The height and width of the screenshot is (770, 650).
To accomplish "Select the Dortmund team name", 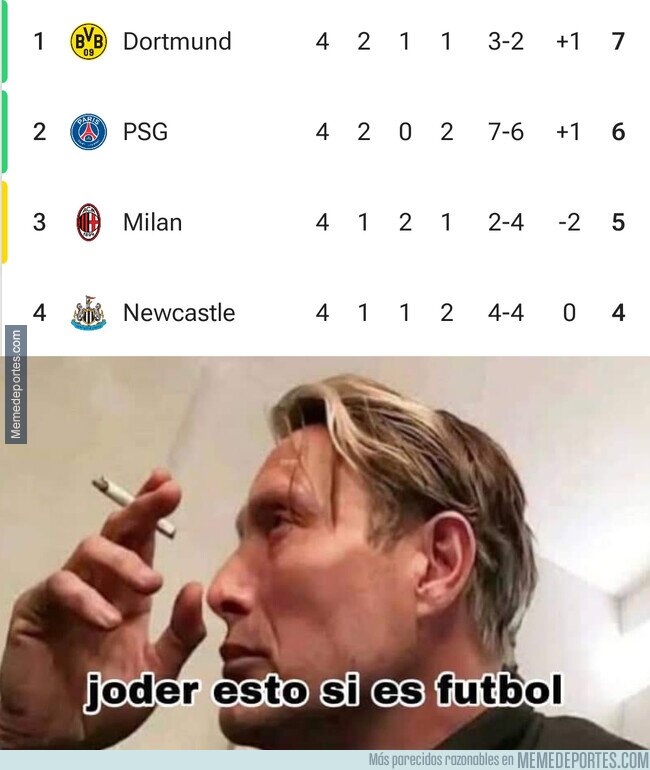I will (x=177, y=41).
